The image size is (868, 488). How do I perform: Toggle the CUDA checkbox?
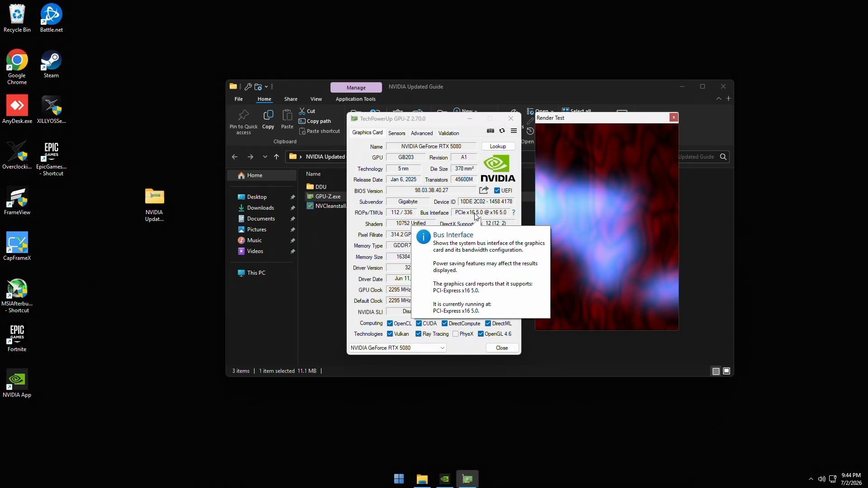tap(419, 324)
